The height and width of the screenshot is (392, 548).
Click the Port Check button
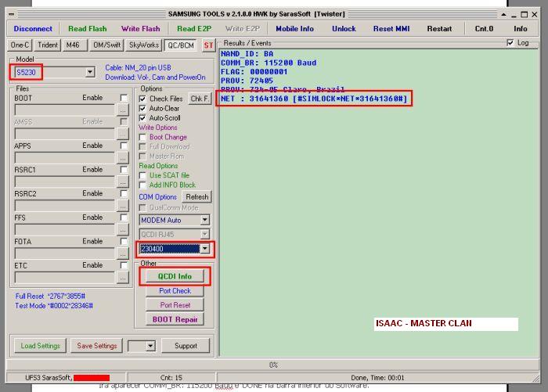(175, 291)
